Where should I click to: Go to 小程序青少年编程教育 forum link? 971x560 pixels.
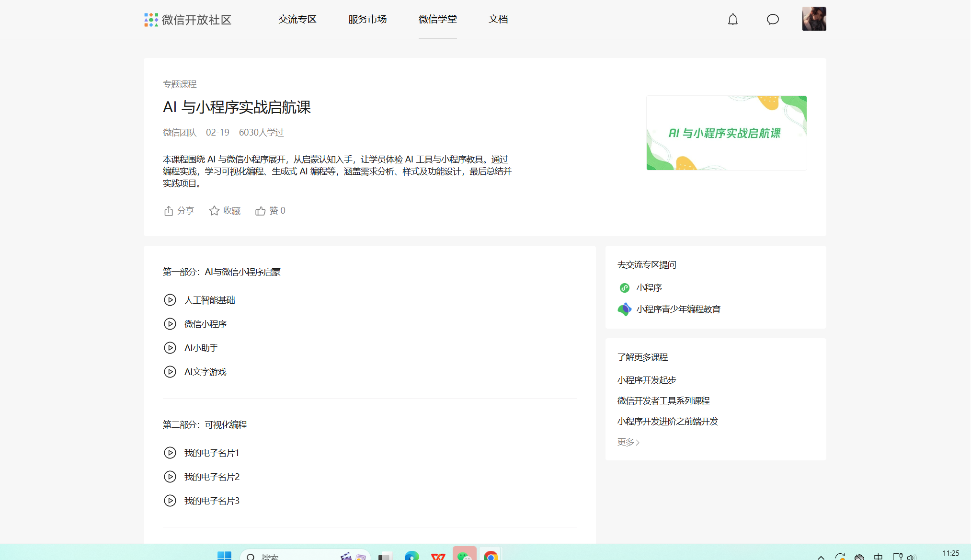678,309
